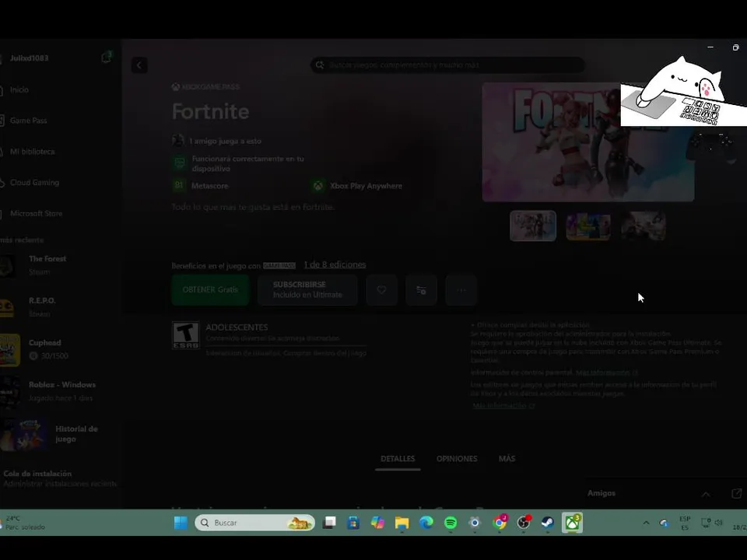Click OBTENER Gratis button
747x560 pixels.
(210, 290)
